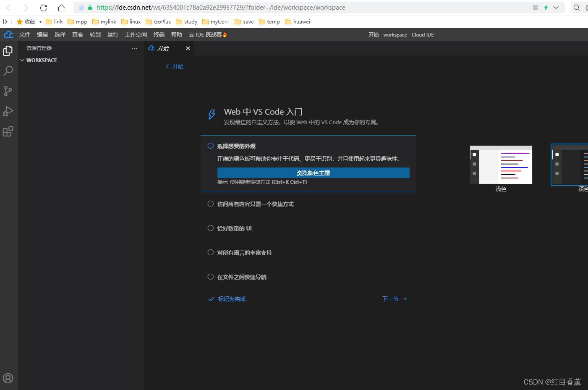Click the browser search magnifier icon
Viewport: 588px width, 390px height.
577,8
